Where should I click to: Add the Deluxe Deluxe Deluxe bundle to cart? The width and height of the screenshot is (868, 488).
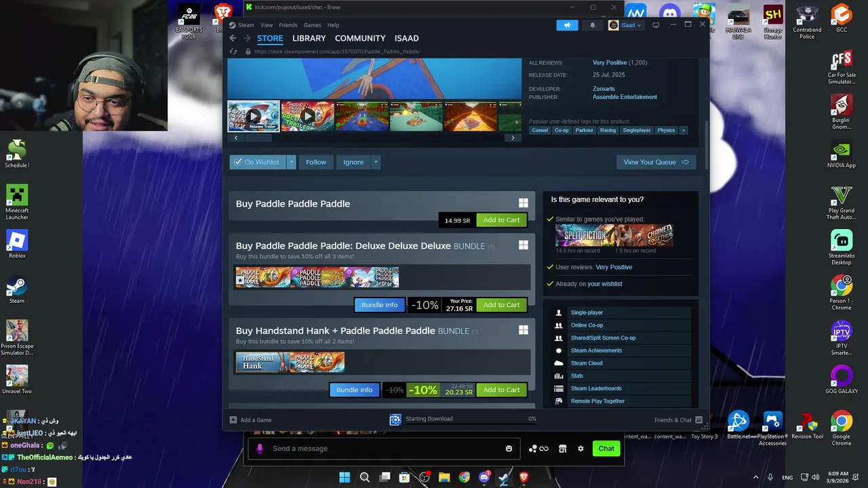coord(501,305)
